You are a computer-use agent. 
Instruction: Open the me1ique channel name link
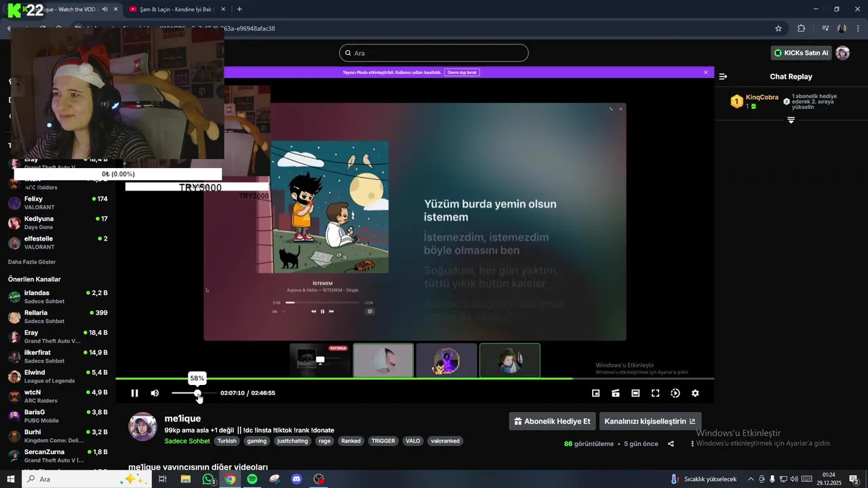(182, 418)
